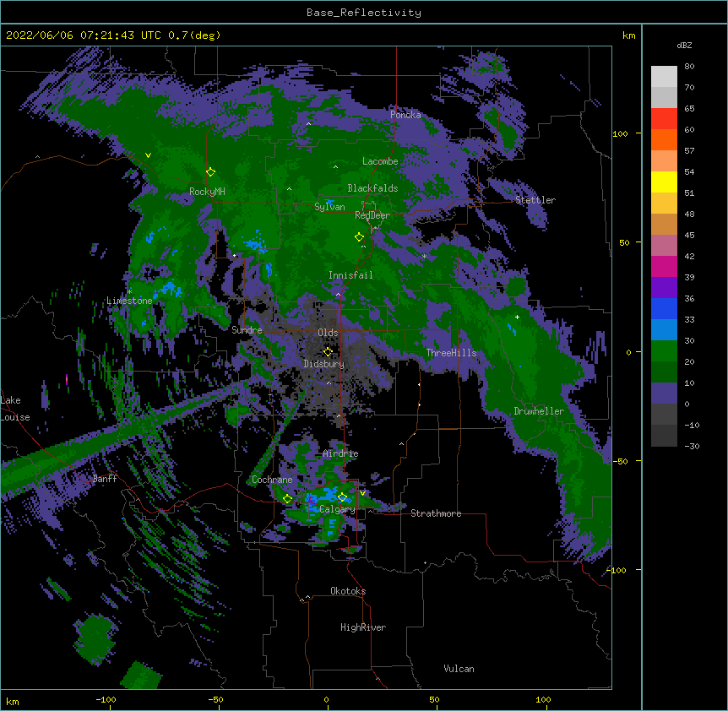728x711 pixels.
Task: Select the light blue 33-30 dBZ swatch
Action: 664,329
